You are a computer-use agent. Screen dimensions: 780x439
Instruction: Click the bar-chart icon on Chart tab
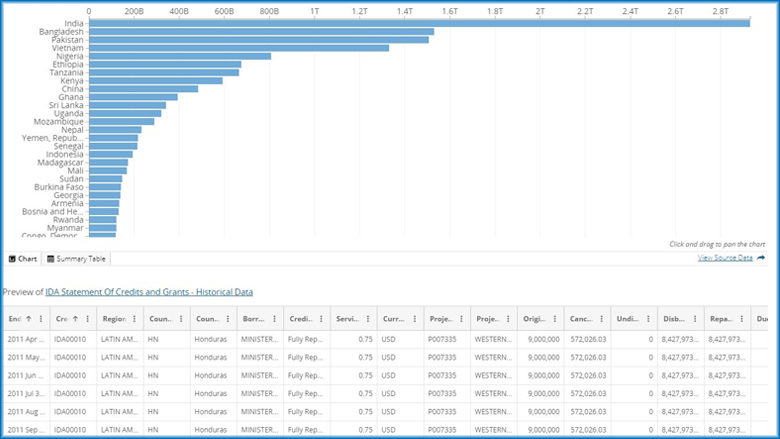click(12, 259)
